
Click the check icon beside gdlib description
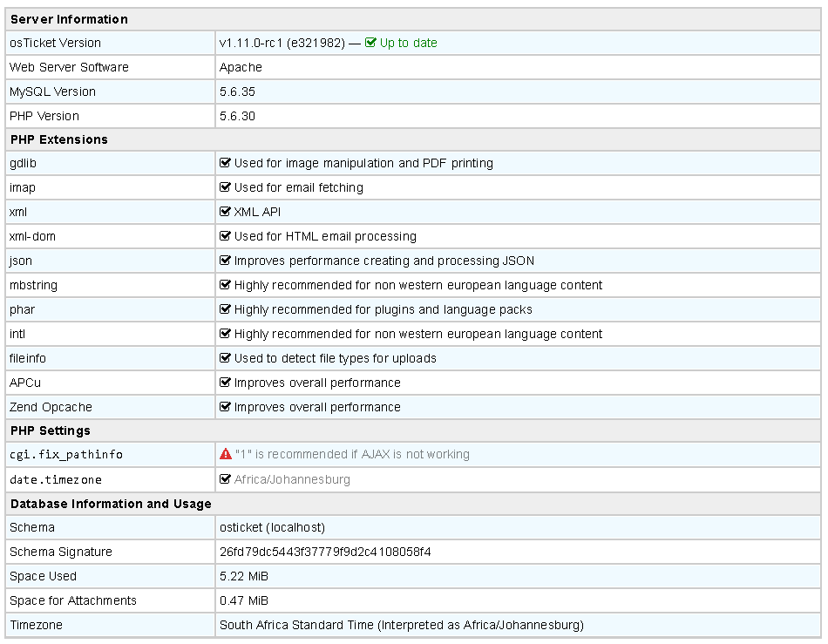[225, 163]
